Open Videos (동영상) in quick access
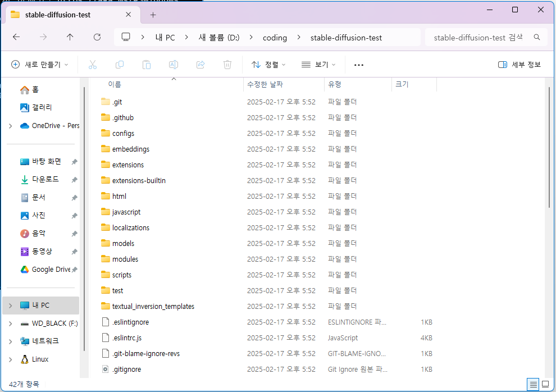This screenshot has height=392, width=556. click(36, 251)
